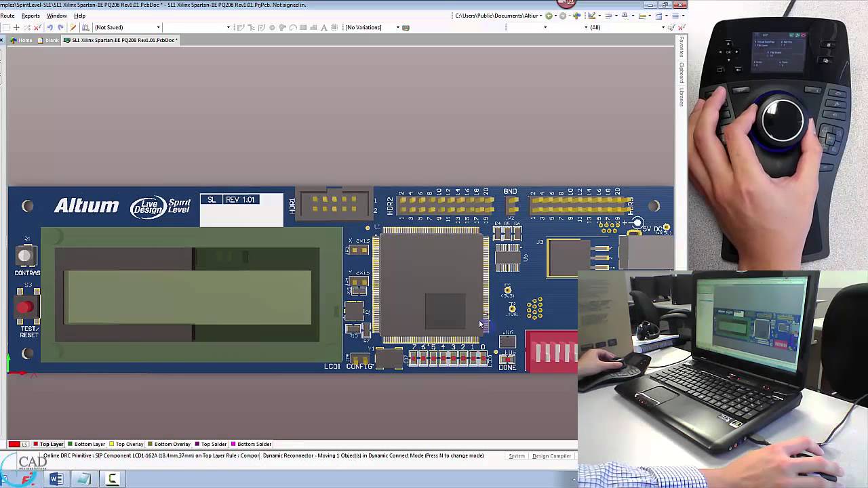The width and height of the screenshot is (868, 488).
Task: Open the Help menu
Action: [79, 16]
